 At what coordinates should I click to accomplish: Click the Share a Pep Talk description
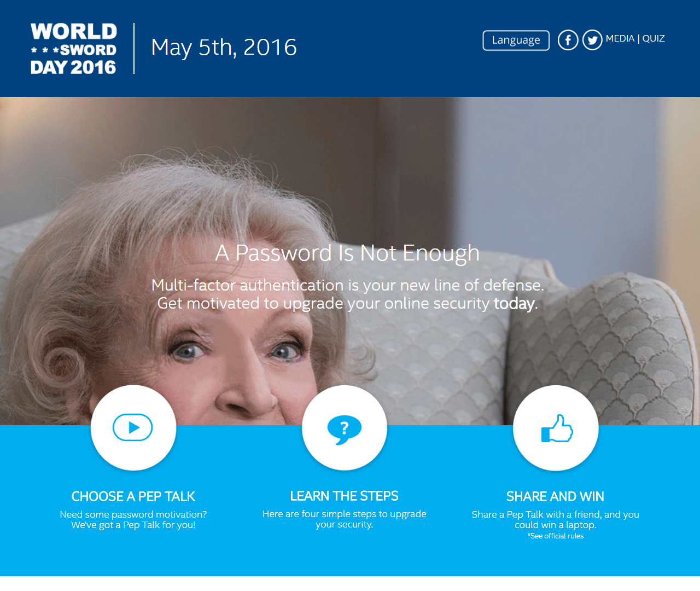pos(556,519)
